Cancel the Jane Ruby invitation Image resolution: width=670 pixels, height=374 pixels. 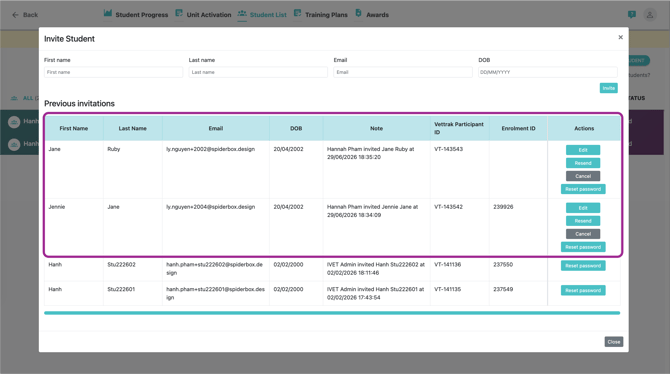click(583, 176)
